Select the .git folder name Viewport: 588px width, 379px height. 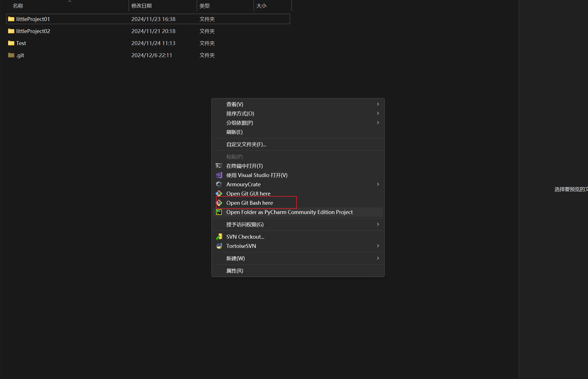(x=20, y=55)
